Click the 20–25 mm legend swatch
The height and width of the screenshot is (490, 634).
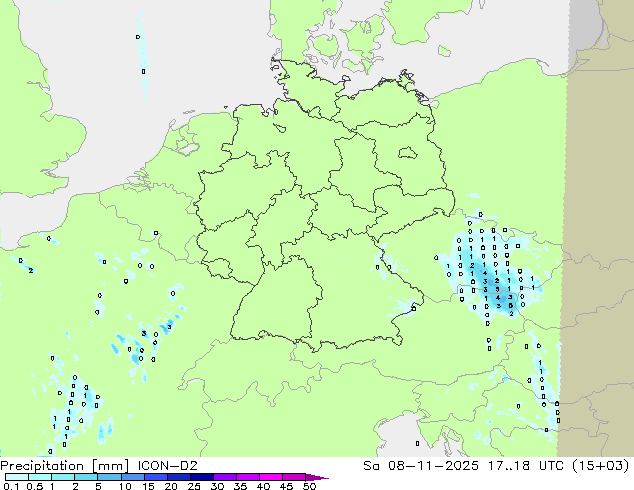178,477
